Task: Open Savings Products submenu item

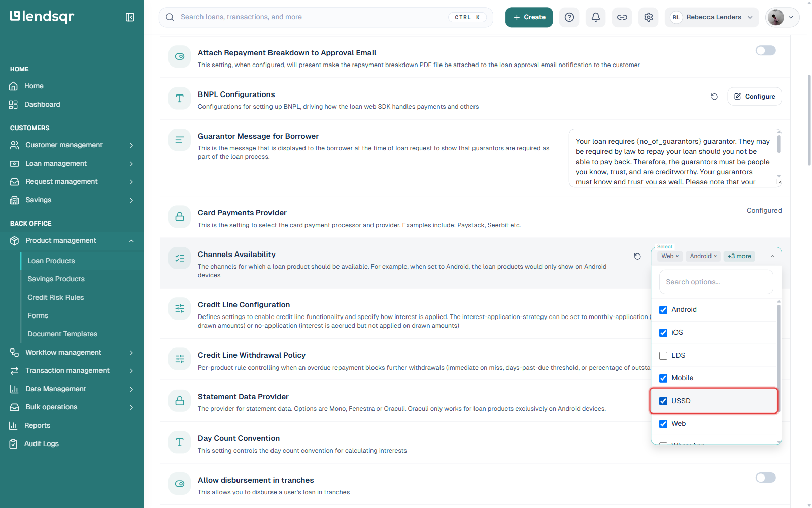Action: tap(56, 279)
